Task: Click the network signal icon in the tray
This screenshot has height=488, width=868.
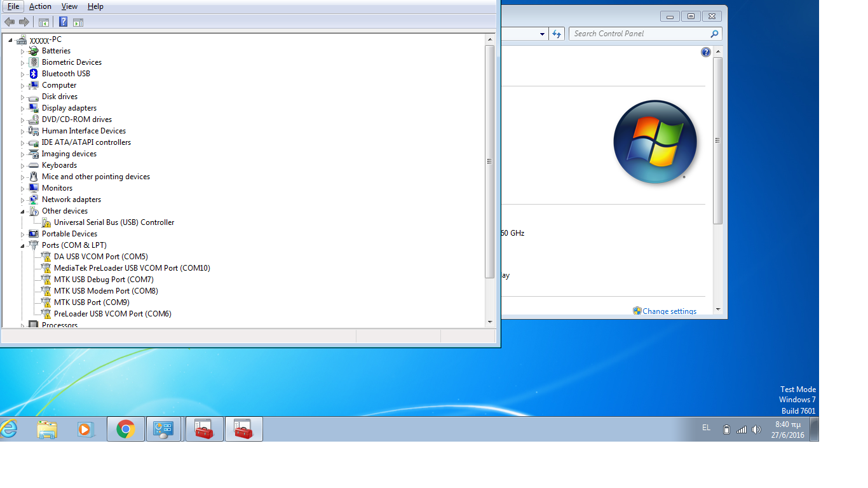Action: point(742,430)
